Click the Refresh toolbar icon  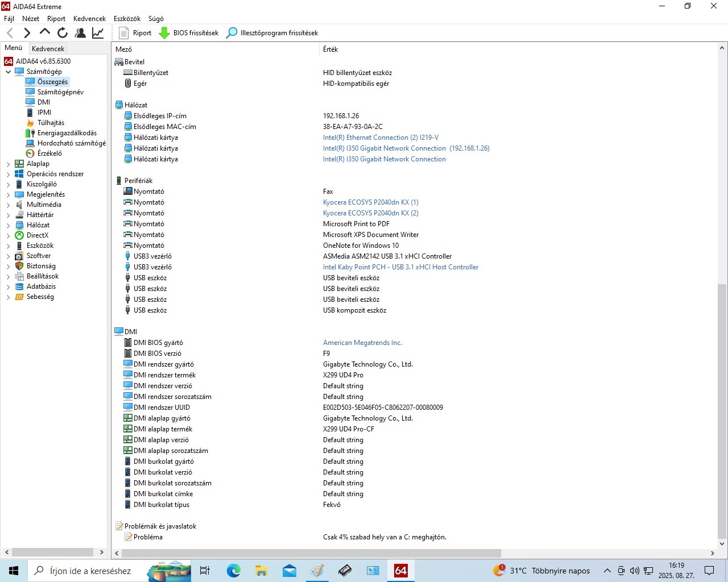coord(63,33)
